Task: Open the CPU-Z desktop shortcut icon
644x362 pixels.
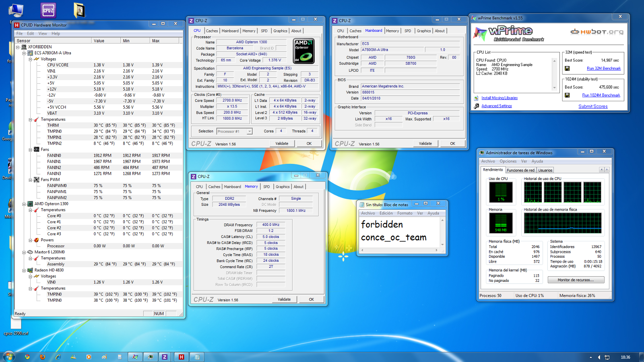Action: [48, 10]
